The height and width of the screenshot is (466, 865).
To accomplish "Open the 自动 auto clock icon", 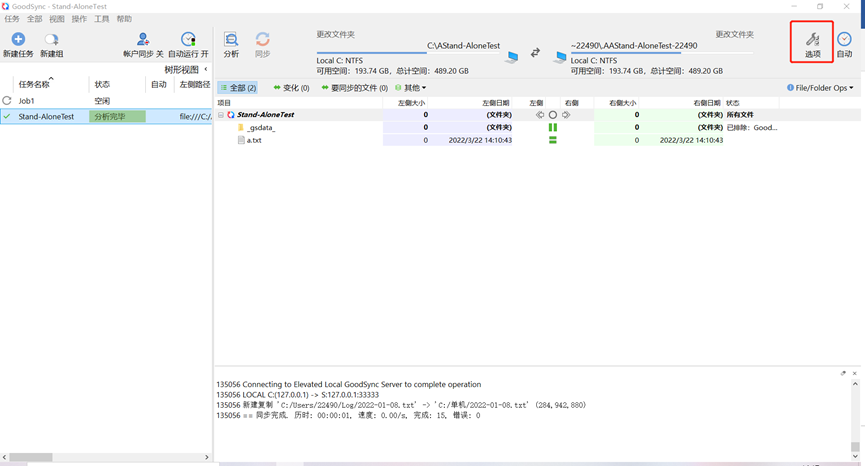I will [844, 39].
